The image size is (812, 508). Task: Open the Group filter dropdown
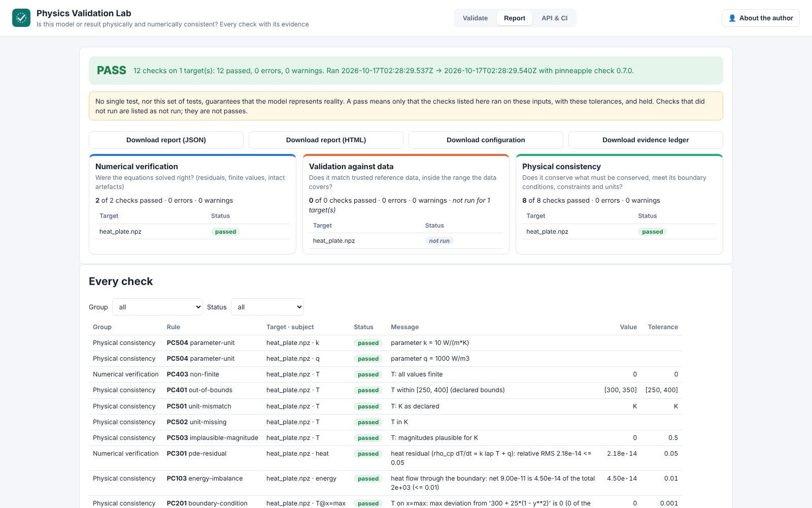pos(157,307)
